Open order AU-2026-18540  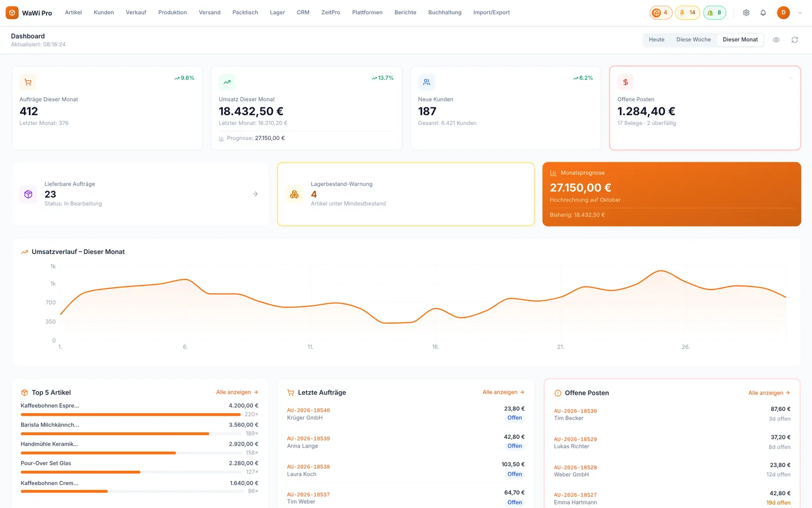(x=308, y=410)
